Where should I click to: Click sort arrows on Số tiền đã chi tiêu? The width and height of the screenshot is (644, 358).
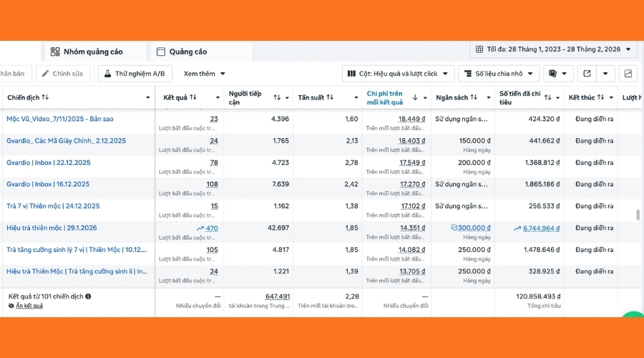(547, 97)
